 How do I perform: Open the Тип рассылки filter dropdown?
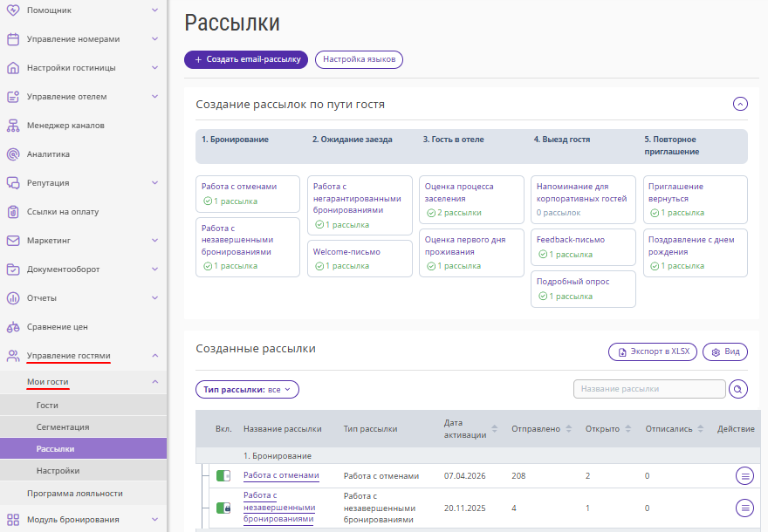(x=247, y=389)
